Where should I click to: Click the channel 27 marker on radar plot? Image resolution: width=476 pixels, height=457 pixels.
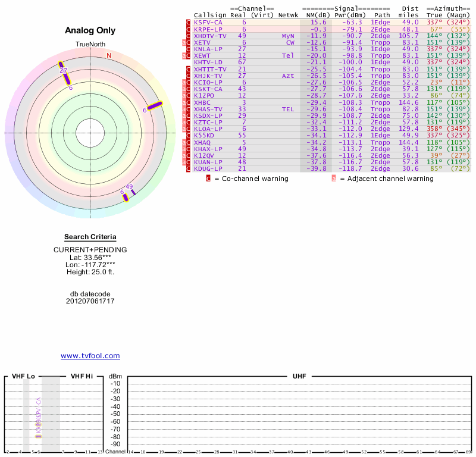[63, 70]
